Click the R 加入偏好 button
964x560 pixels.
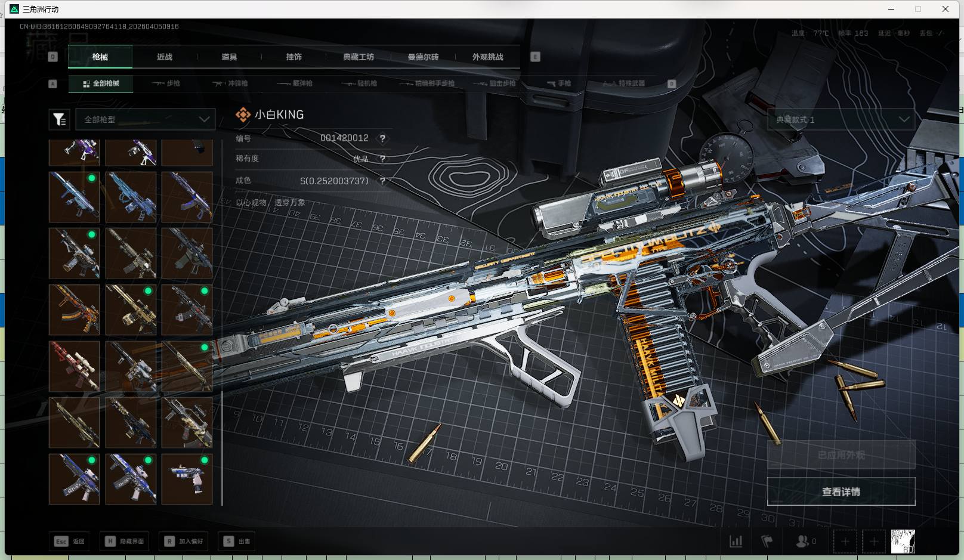[x=184, y=542]
